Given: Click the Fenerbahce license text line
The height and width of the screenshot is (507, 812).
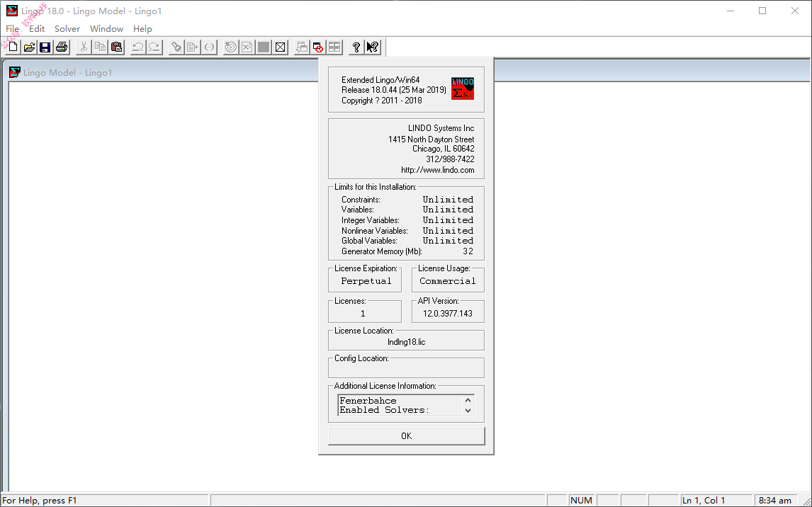Looking at the screenshot, I should tap(368, 400).
